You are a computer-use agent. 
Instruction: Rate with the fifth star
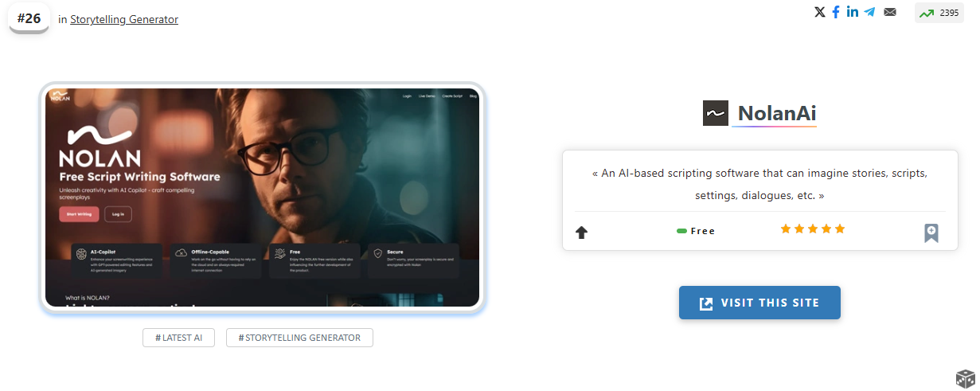pyautogui.click(x=840, y=229)
